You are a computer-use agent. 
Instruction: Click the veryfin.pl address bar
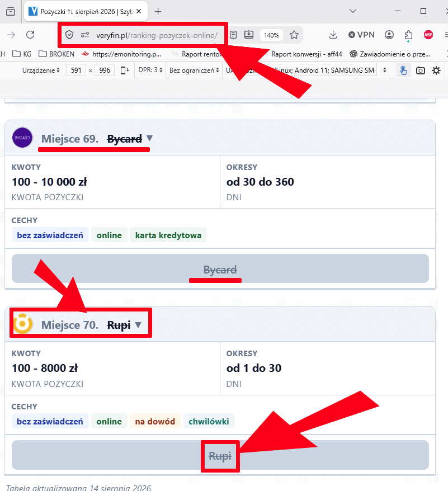157,35
